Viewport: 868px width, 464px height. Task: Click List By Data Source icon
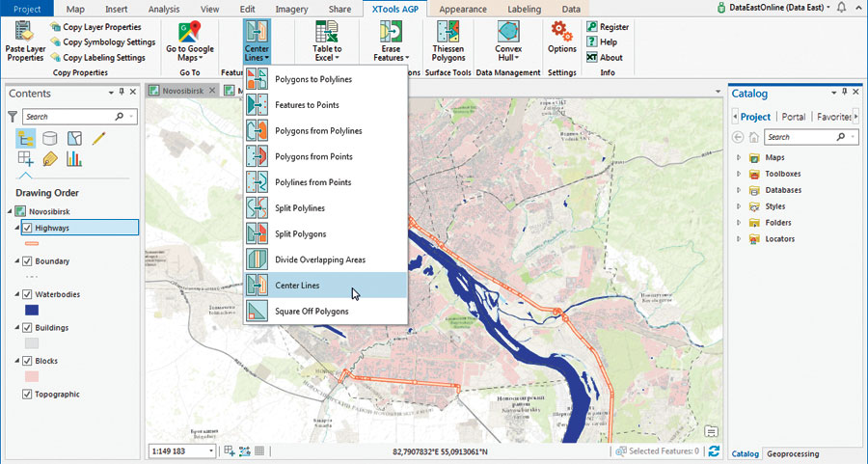[x=50, y=138]
